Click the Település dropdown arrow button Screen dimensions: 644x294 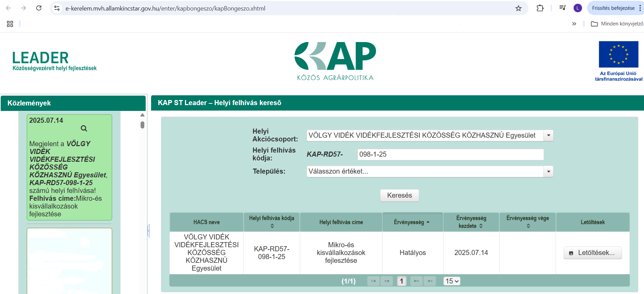[548, 171]
